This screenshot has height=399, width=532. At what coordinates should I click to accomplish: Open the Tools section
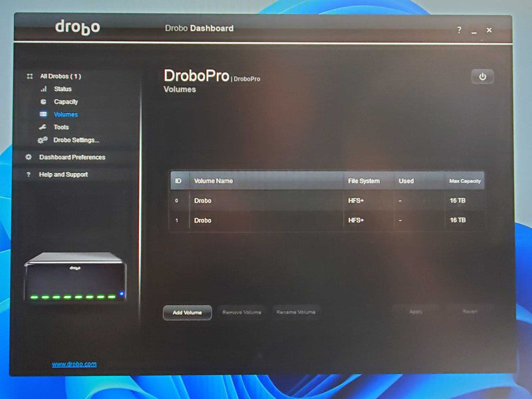click(x=61, y=127)
